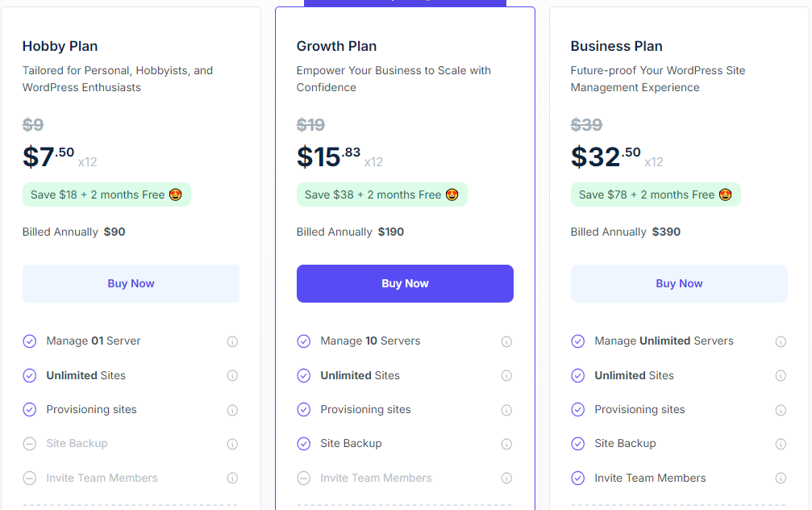Buy the Hobby Plan now

point(131,283)
